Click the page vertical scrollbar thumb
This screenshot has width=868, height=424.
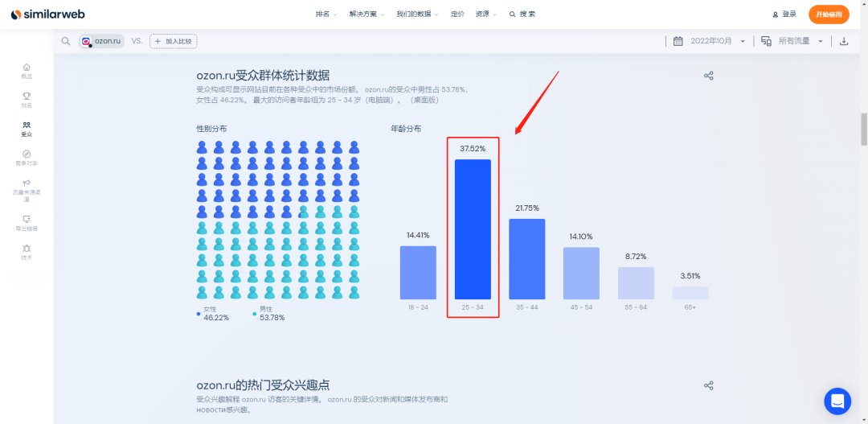click(x=864, y=130)
